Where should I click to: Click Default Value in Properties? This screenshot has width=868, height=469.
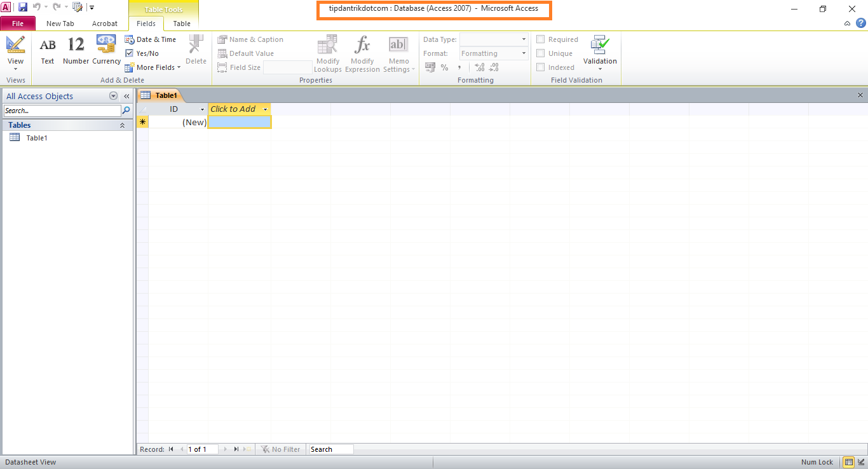tap(246, 53)
